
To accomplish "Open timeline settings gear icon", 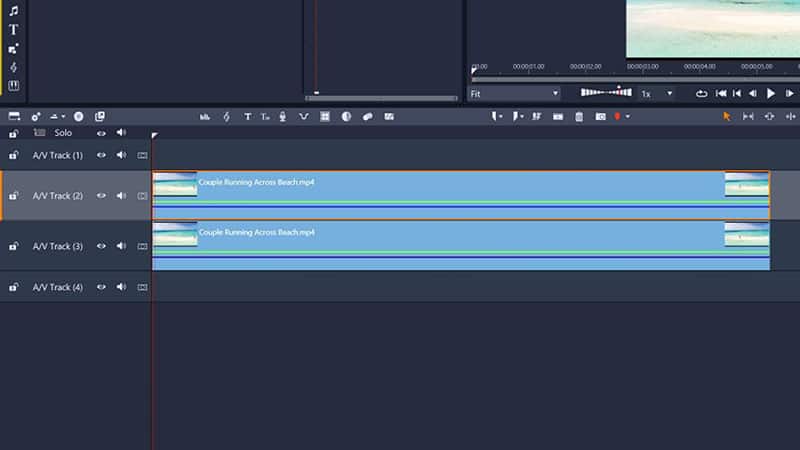I will tap(36, 116).
